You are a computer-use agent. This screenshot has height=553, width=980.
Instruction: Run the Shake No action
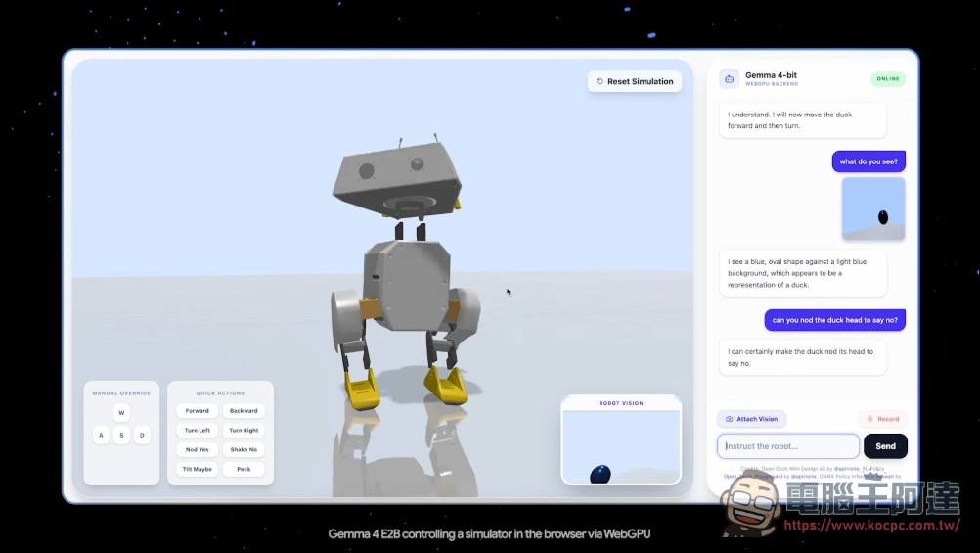click(x=244, y=450)
